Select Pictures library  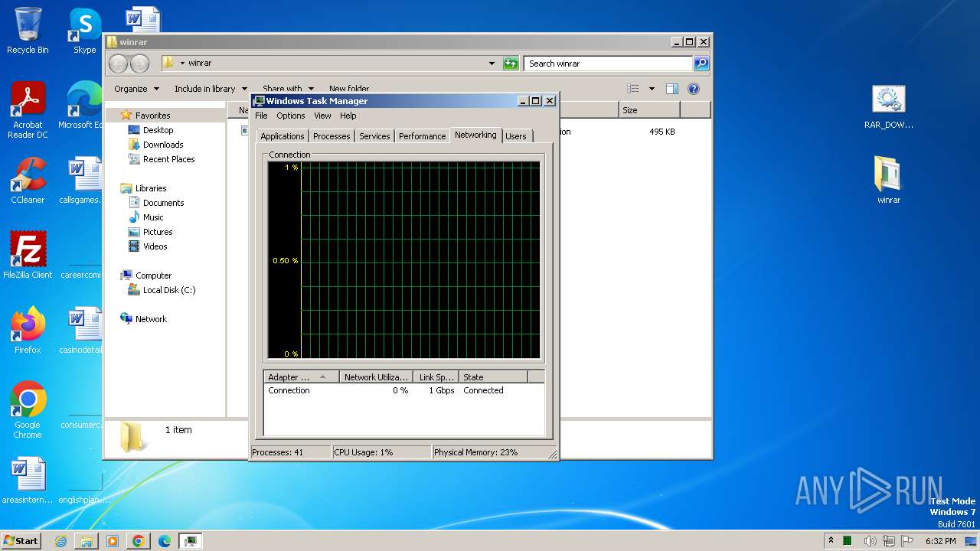[x=157, y=232]
